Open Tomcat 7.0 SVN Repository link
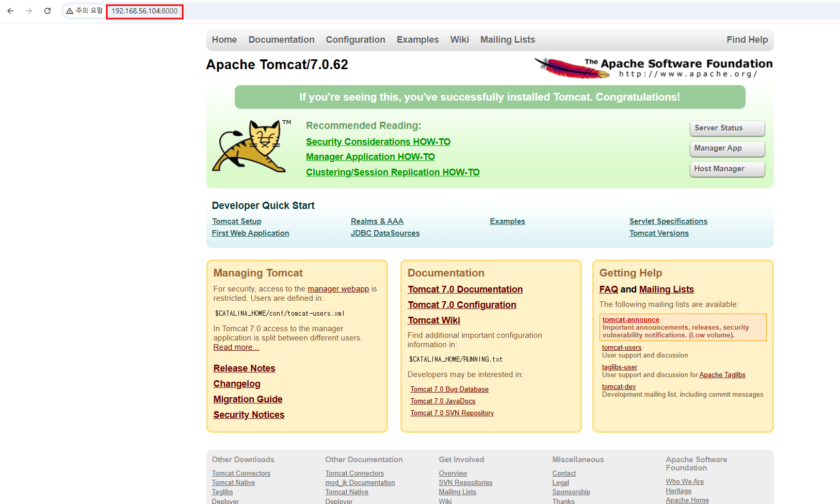 point(452,413)
